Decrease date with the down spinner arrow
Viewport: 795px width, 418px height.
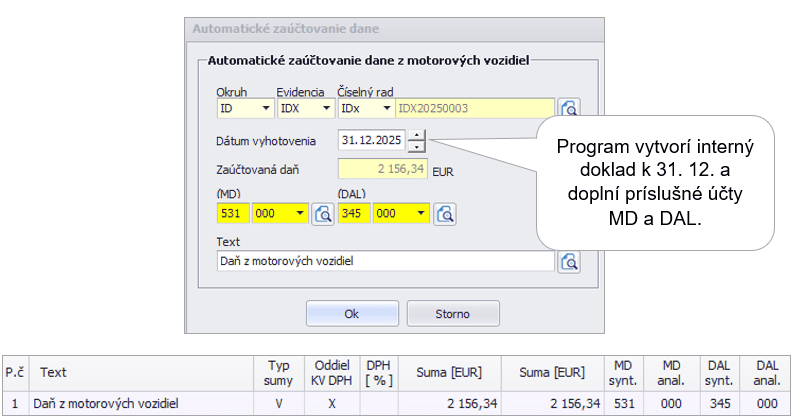[418, 146]
